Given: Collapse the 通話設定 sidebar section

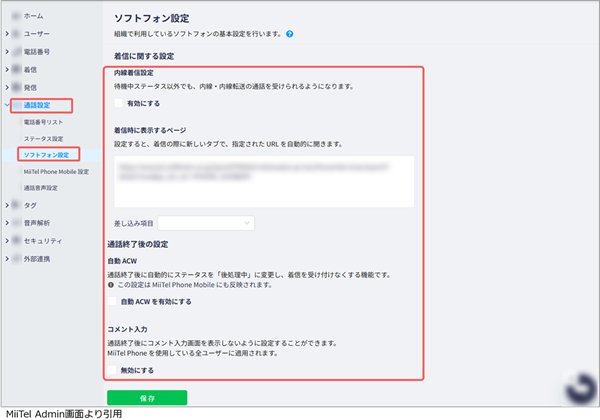Looking at the screenshot, I should [7, 104].
